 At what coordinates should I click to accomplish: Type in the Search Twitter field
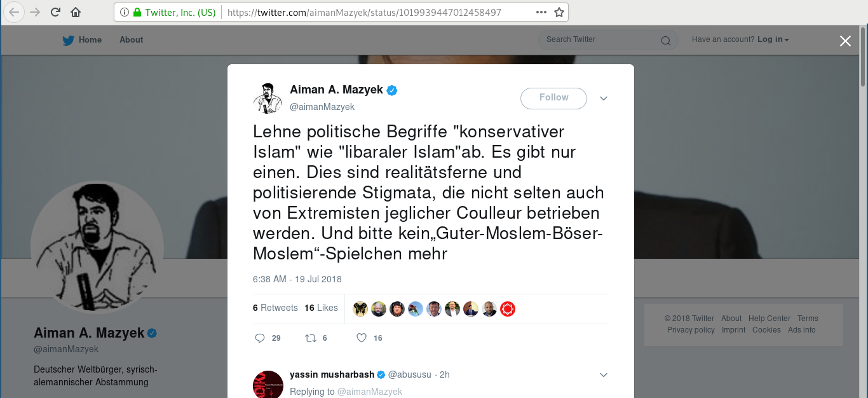597,39
